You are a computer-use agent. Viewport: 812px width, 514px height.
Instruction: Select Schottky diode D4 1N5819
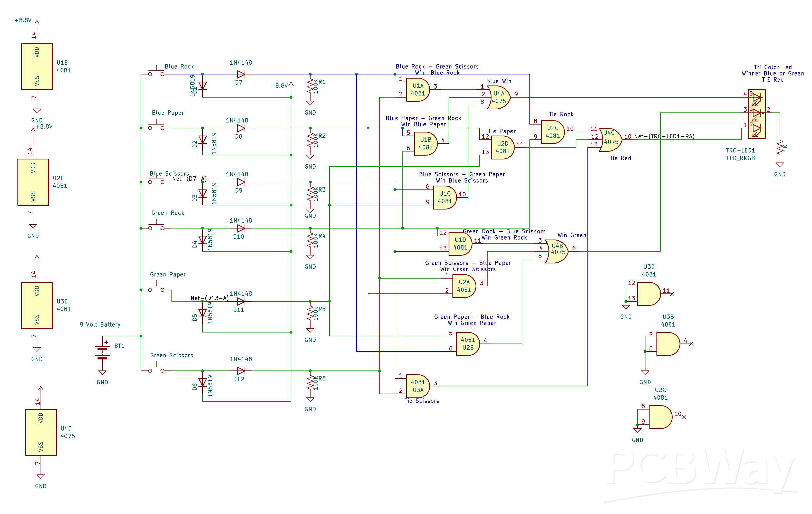click(202, 240)
